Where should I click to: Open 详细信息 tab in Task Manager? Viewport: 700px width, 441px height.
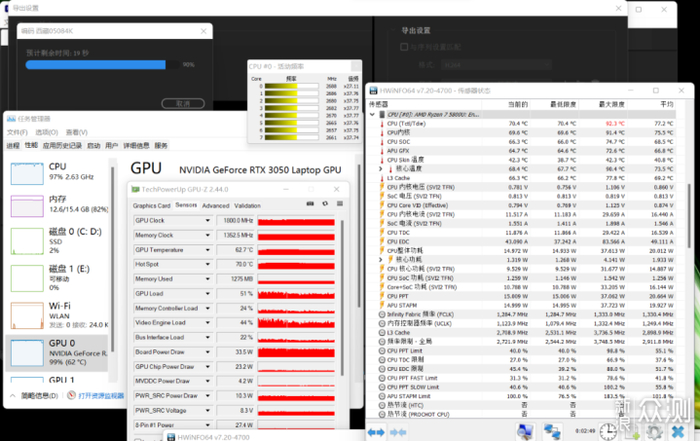(x=136, y=146)
